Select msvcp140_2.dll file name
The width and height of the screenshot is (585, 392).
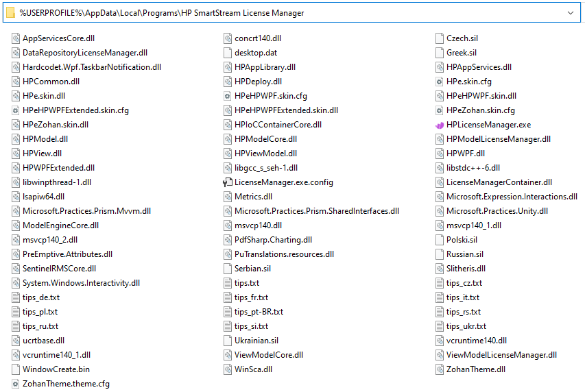(x=50, y=240)
